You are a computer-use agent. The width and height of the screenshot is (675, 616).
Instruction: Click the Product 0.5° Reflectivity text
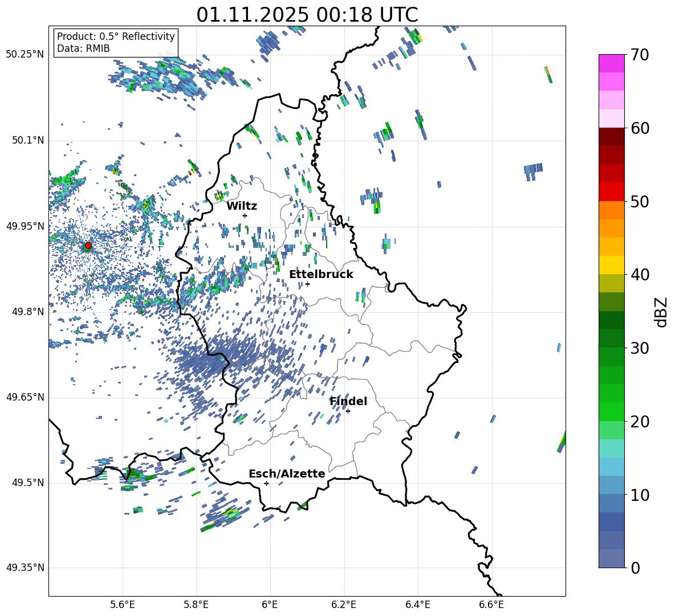(x=116, y=36)
